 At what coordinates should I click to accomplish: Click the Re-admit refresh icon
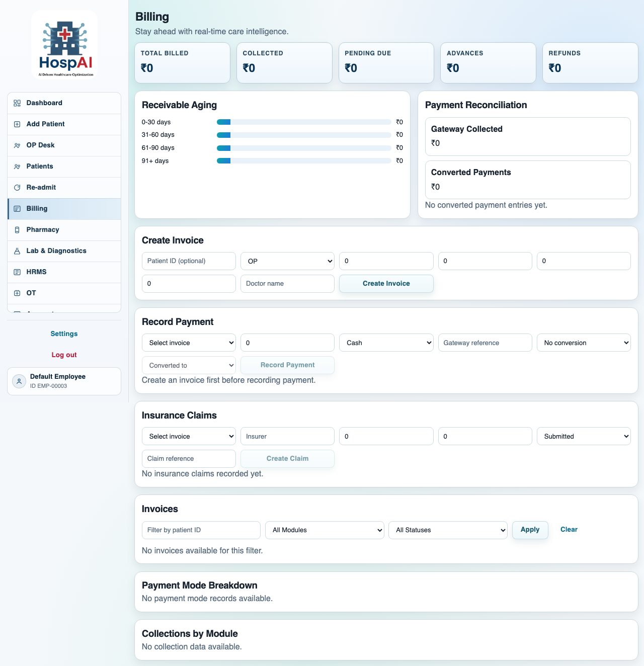click(x=17, y=188)
